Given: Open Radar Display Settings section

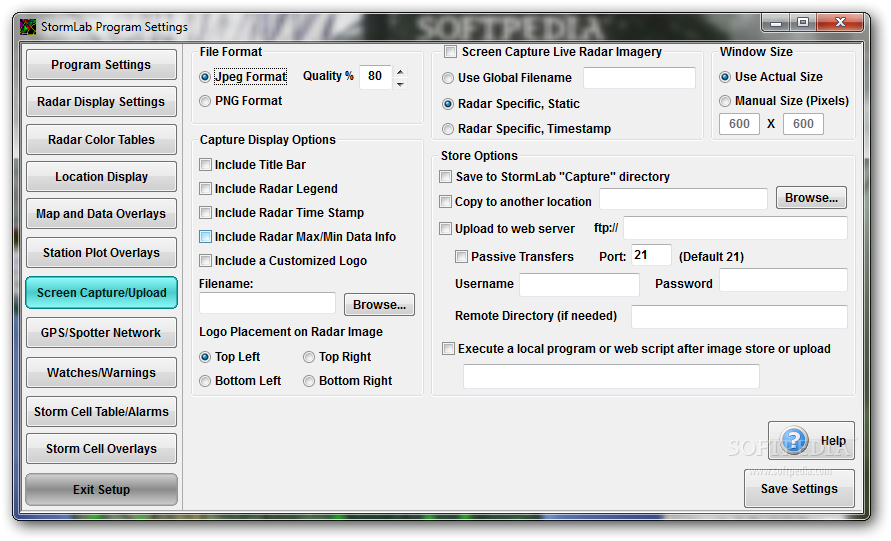Looking at the screenshot, I should click(x=101, y=102).
